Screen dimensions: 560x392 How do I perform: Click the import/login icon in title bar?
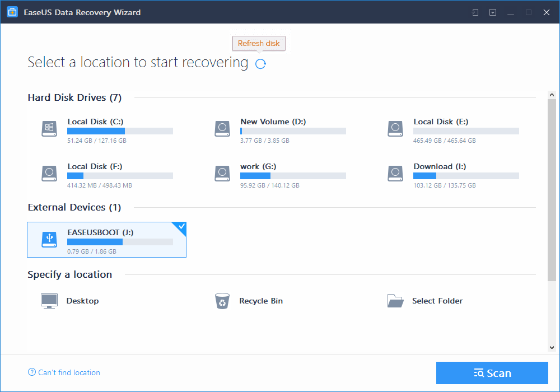[x=475, y=12]
